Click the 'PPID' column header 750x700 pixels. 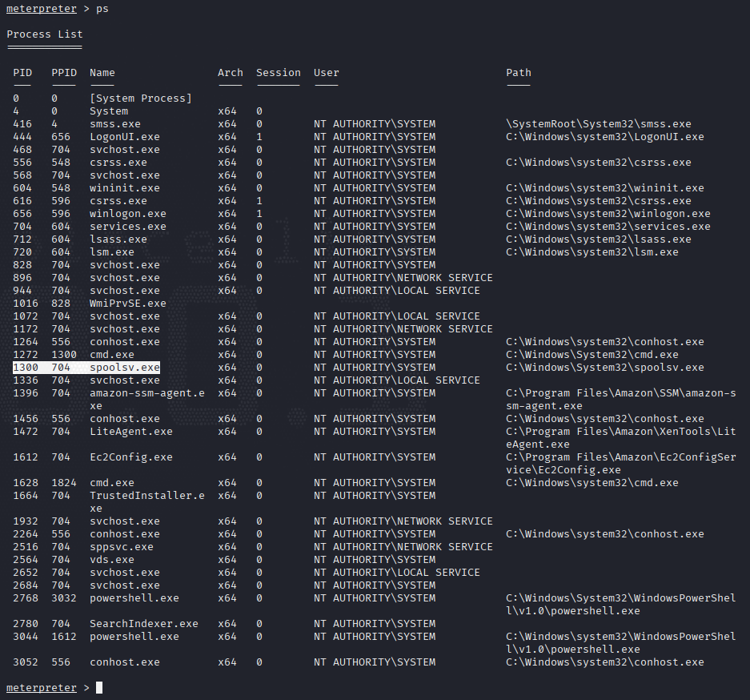point(64,73)
